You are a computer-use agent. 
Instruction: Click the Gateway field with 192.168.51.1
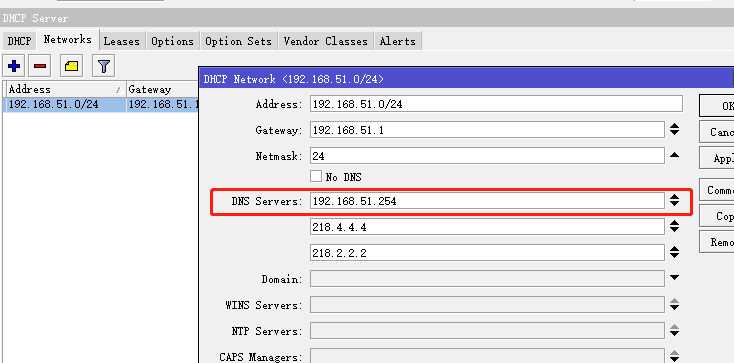(487, 130)
